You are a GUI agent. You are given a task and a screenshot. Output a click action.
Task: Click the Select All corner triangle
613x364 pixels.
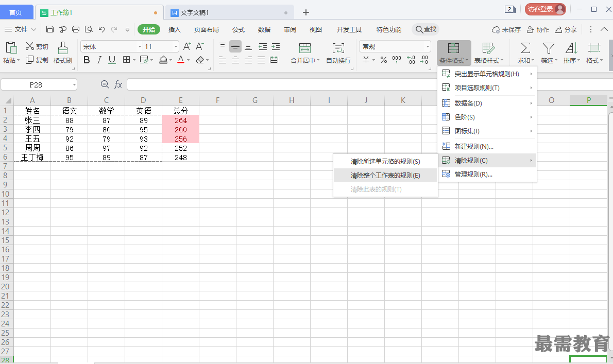click(8, 100)
